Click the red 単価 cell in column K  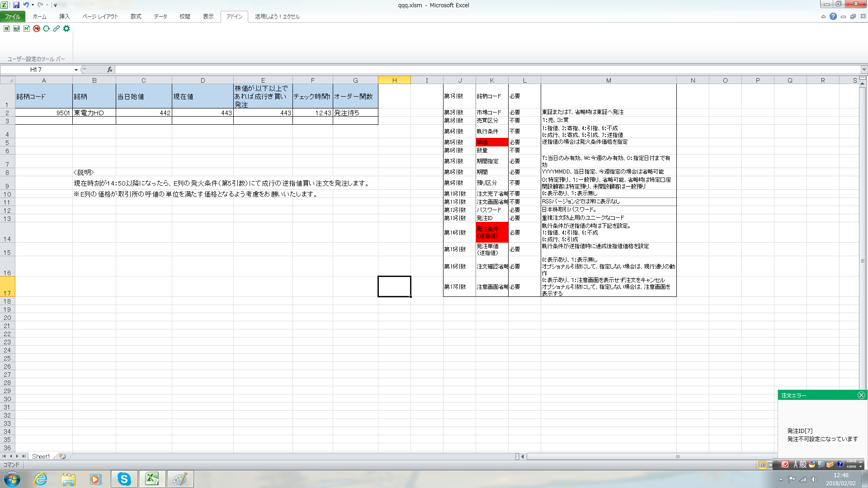point(491,142)
